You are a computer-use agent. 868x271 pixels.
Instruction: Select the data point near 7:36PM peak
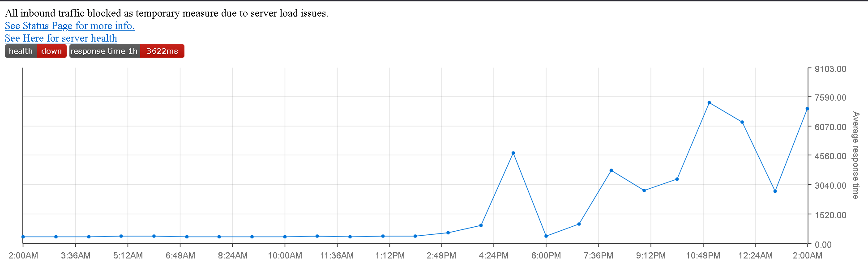click(611, 170)
